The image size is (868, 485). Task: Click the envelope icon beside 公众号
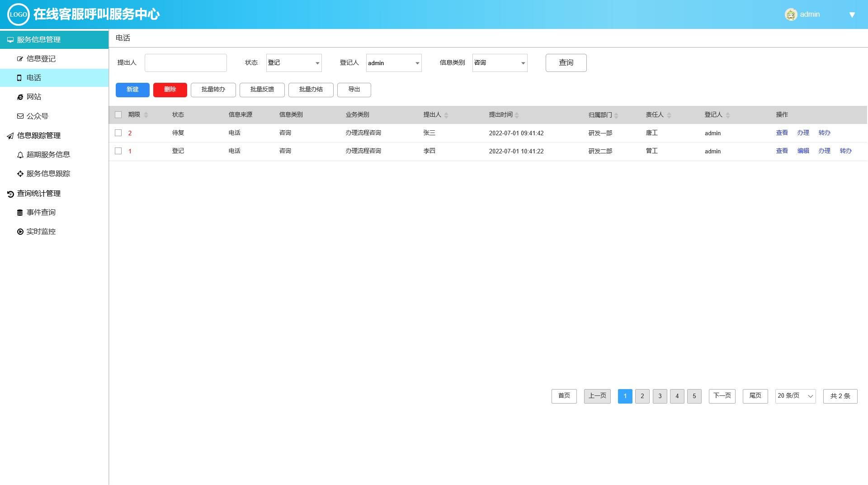coord(20,116)
